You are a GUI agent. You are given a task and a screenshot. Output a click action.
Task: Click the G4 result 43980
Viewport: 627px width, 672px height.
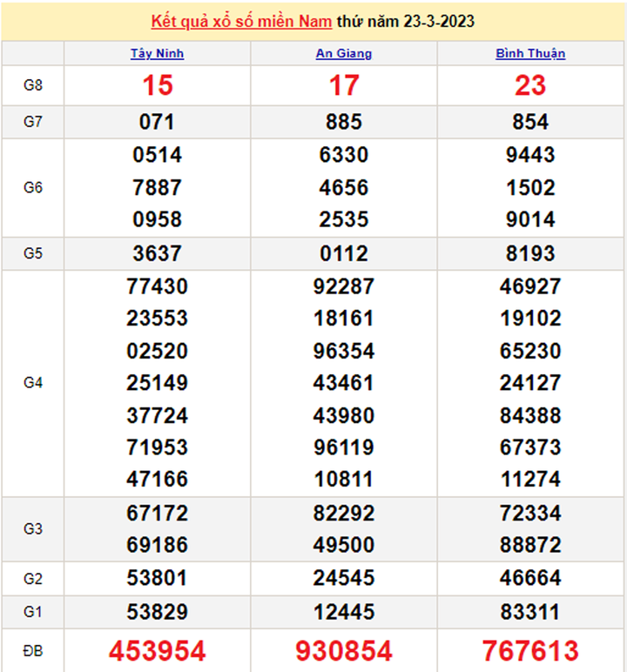[344, 415]
